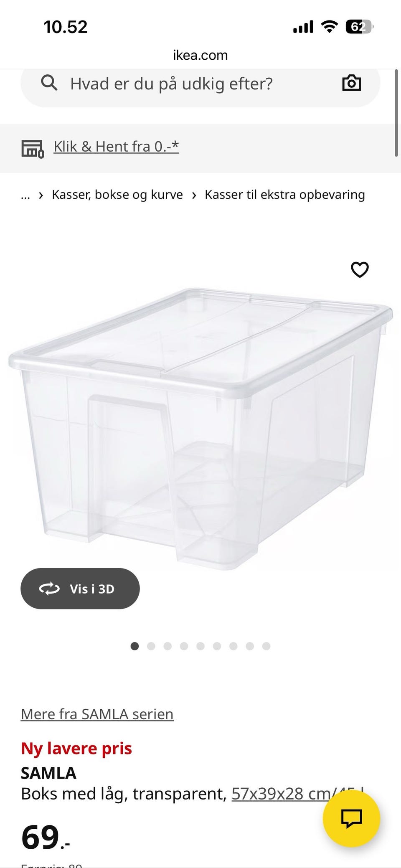Open the yellow chat support button

(351, 818)
